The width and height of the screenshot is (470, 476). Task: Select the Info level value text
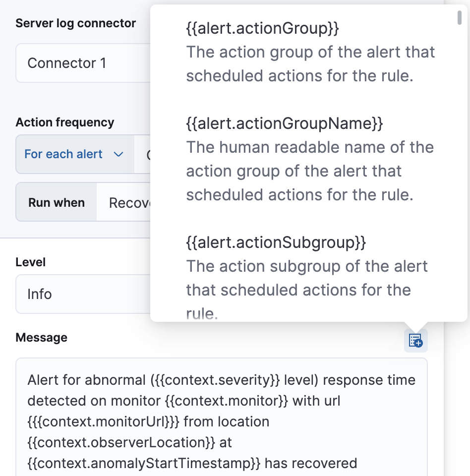[39, 294]
